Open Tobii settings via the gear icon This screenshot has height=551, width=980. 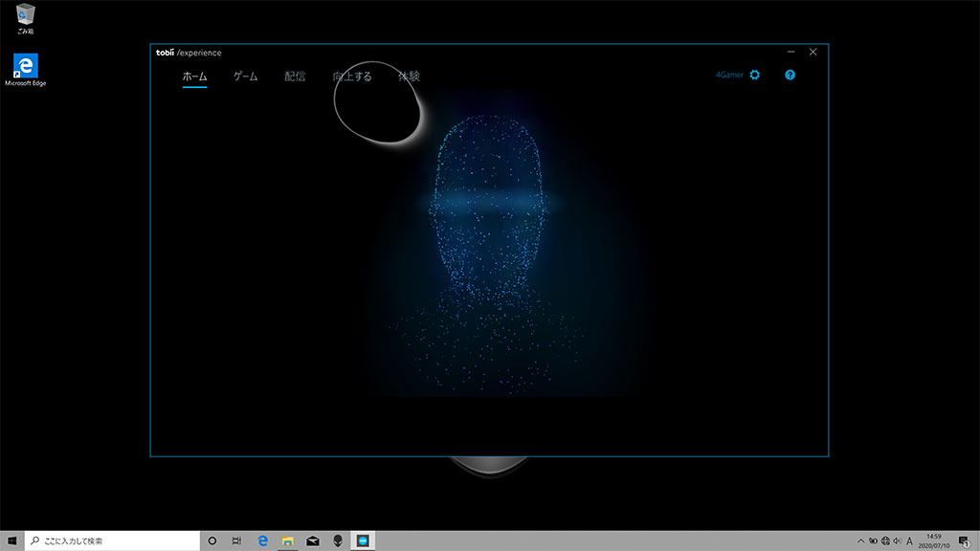point(754,75)
